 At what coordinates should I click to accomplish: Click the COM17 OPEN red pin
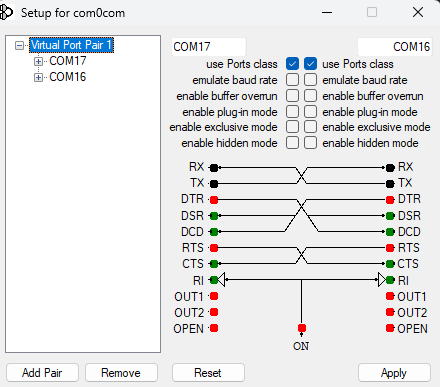[214, 328]
